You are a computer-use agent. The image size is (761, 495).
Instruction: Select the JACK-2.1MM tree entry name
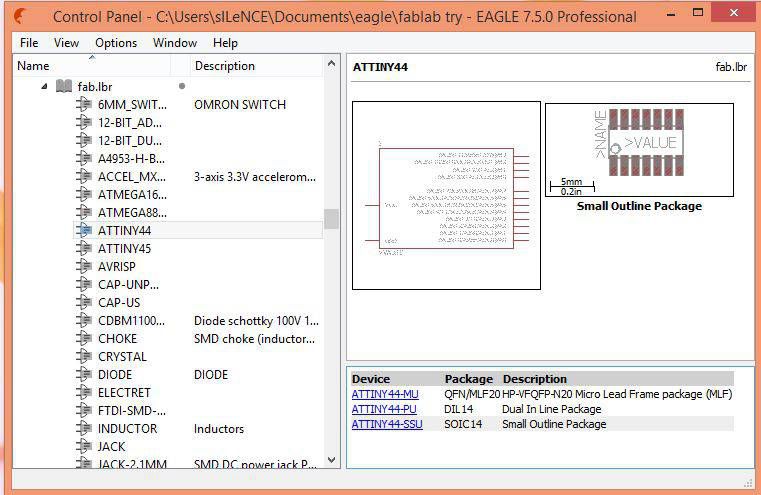(x=132, y=464)
